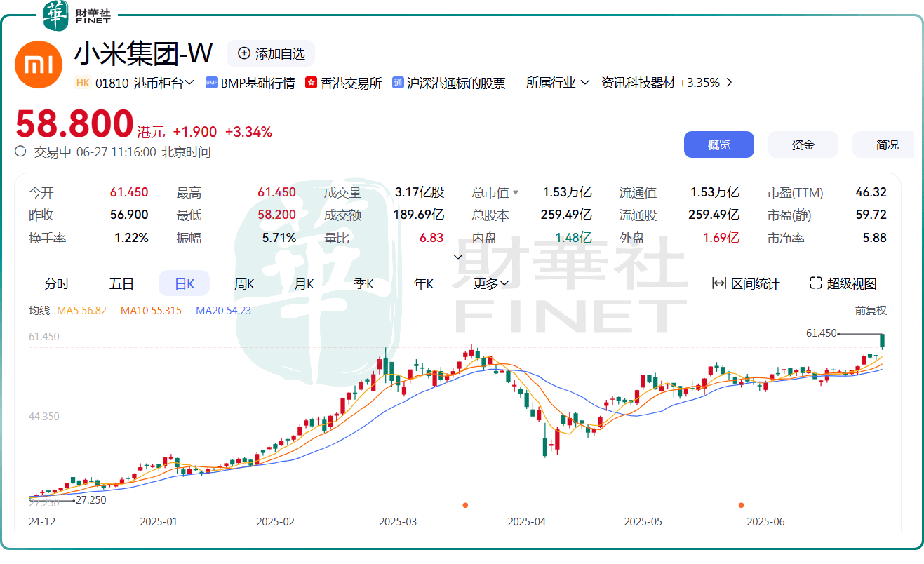Click the 香港交易所 red flag icon
This screenshot has height=564, width=924.
(312, 83)
